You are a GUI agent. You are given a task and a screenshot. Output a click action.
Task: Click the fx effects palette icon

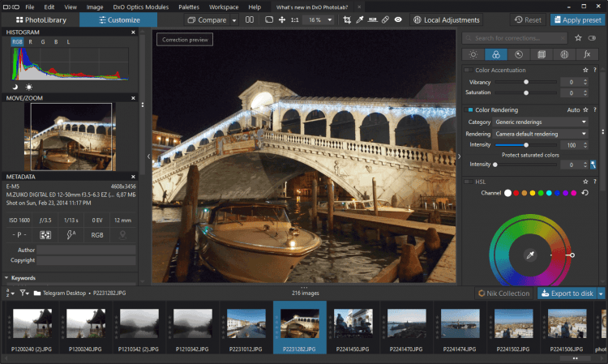(x=585, y=54)
